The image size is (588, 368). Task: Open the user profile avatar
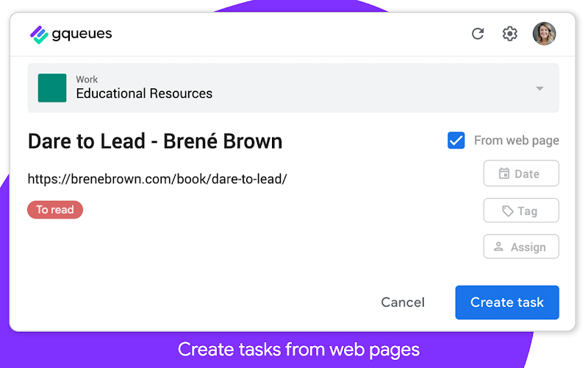tap(544, 34)
